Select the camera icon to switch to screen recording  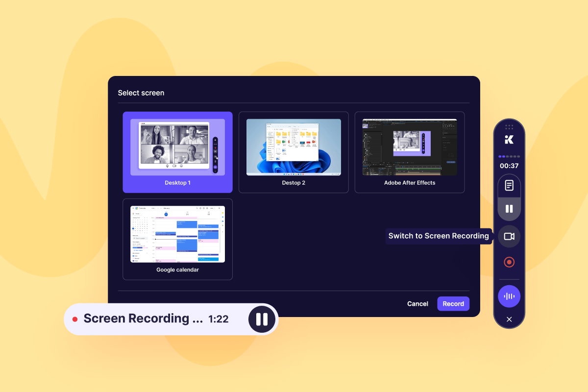pyautogui.click(x=509, y=236)
